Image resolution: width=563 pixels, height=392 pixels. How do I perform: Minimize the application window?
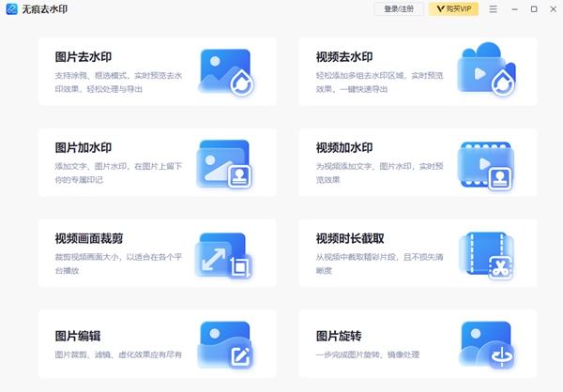pyautogui.click(x=515, y=8)
